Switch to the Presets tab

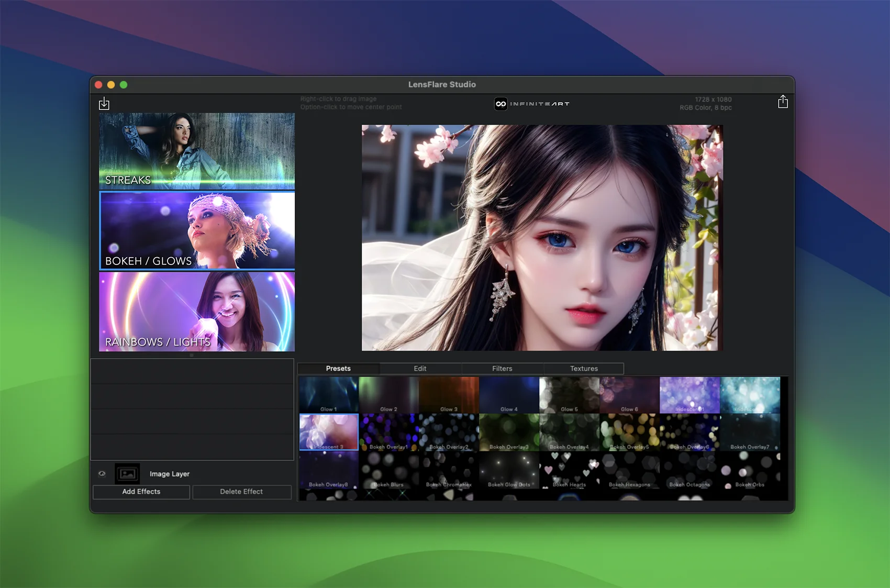pyautogui.click(x=338, y=369)
